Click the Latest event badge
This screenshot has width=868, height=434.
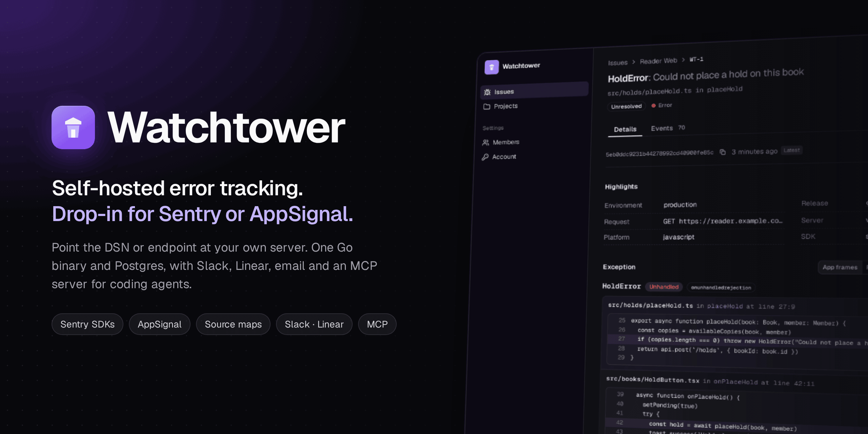(792, 150)
